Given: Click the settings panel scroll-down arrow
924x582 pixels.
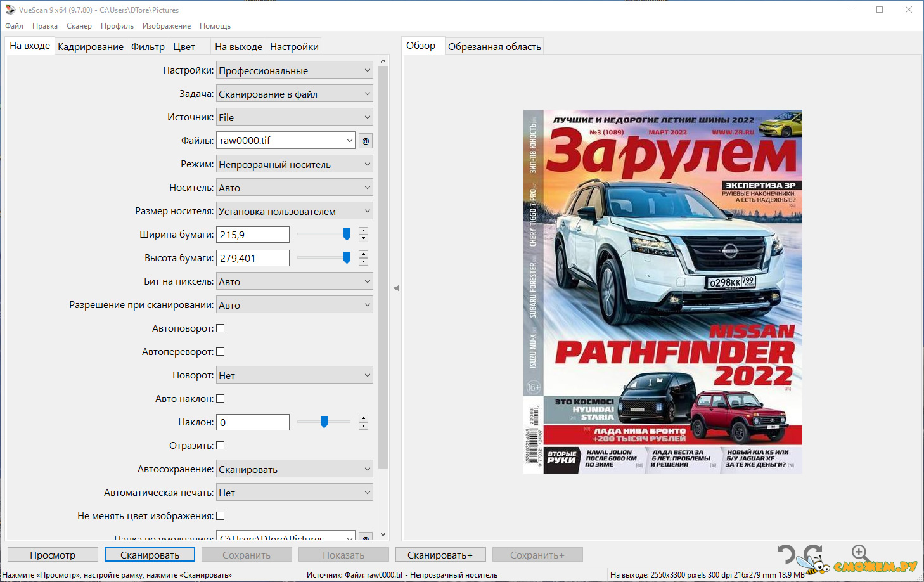Looking at the screenshot, I should (383, 535).
